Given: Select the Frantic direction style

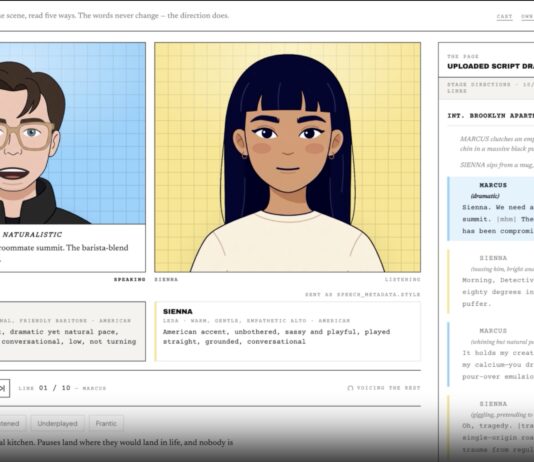Looking at the screenshot, I should (106, 424).
